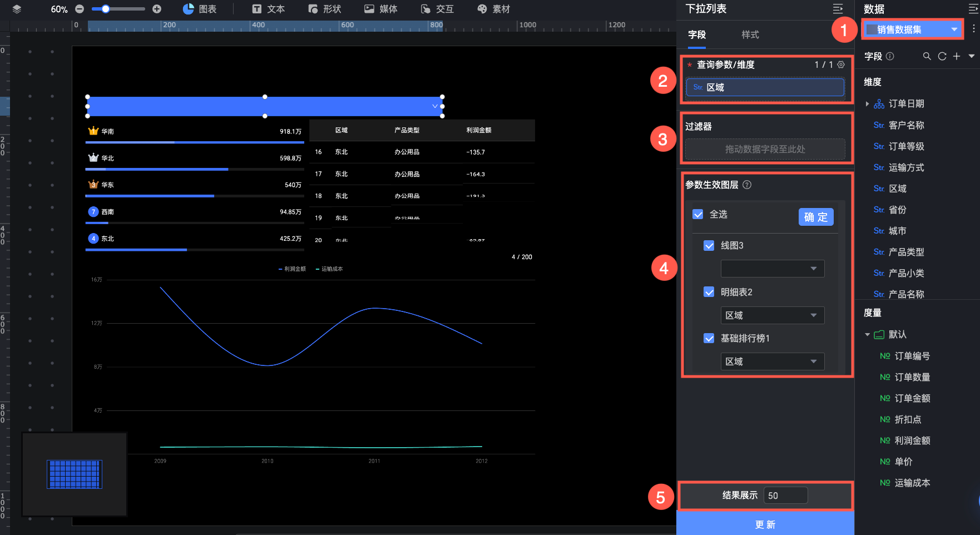Expand the 订单日期 tree node
980x535 pixels.
[x=867, y=104]
